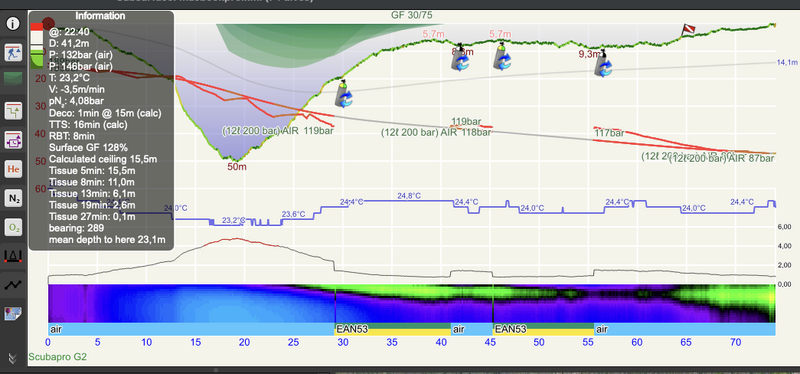Click the first gas switch tank icon

click(x=344, y=95)
